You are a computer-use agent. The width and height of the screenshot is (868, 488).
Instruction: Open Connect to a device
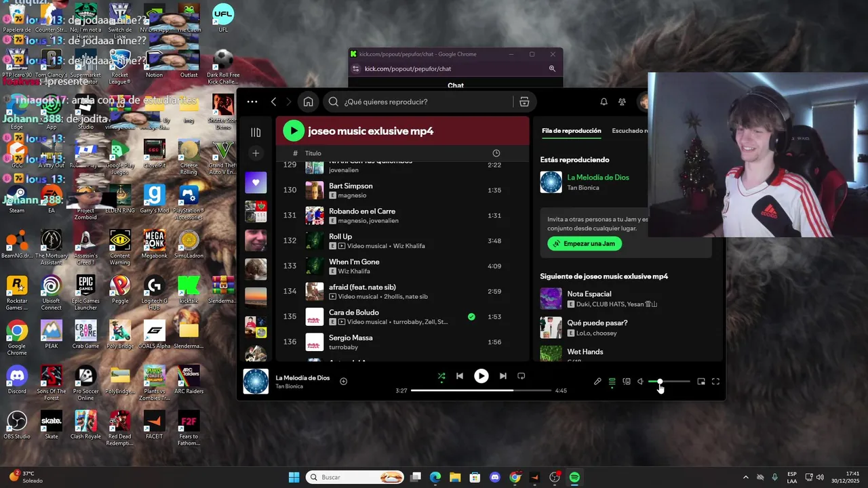[627, 382]
